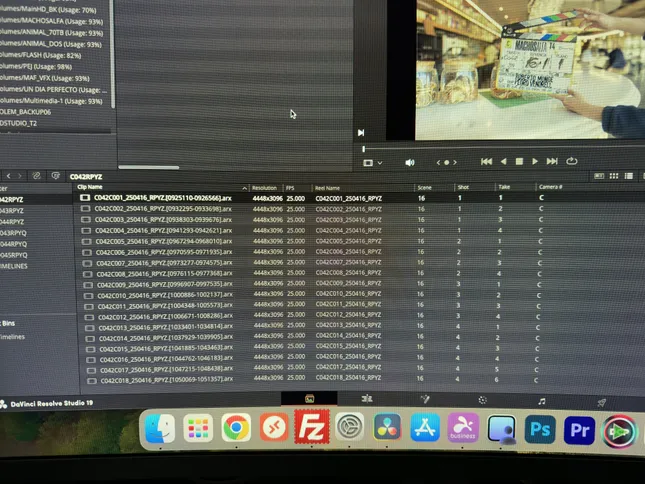Switch media pool to list view
Viewport: 645px width, 484px height.
pyautogui.click(x=629, y=176)
